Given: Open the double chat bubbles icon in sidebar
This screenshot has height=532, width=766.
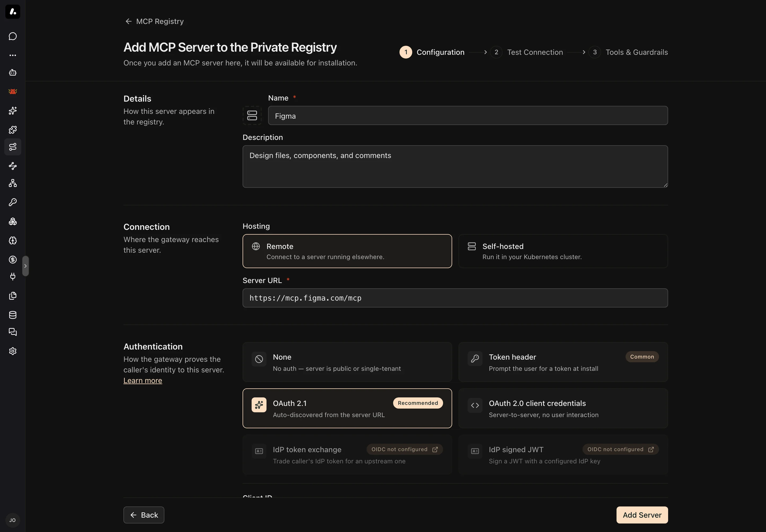Looking at the screenshot, I should [x=13, y=332].
